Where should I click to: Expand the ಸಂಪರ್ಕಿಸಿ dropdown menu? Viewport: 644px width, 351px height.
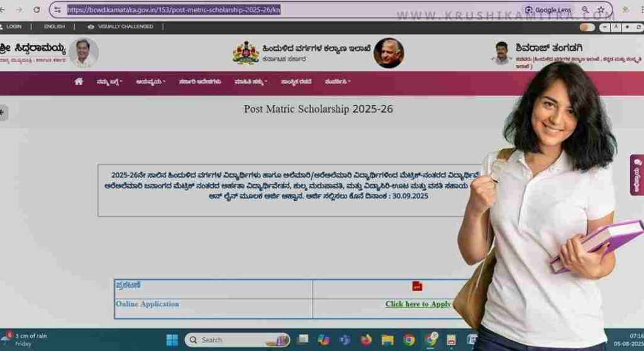point(338,82)
